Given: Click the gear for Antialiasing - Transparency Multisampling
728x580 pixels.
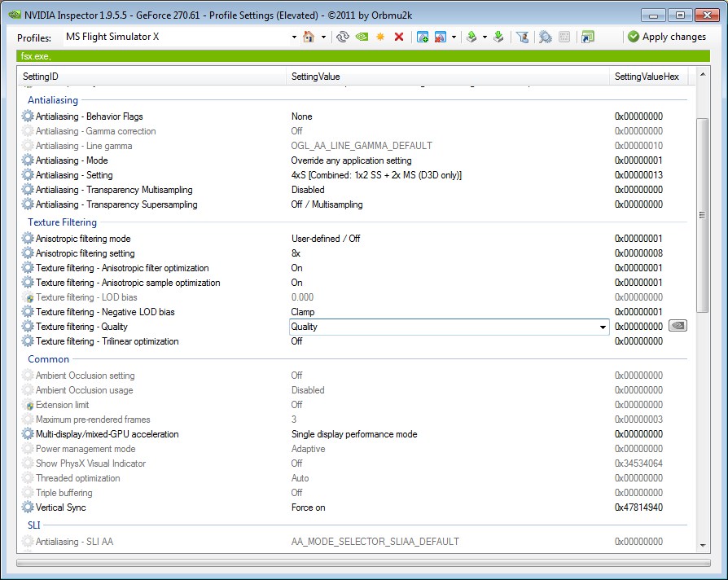Looking at the screenshot, I should click(x=28, y=190).
